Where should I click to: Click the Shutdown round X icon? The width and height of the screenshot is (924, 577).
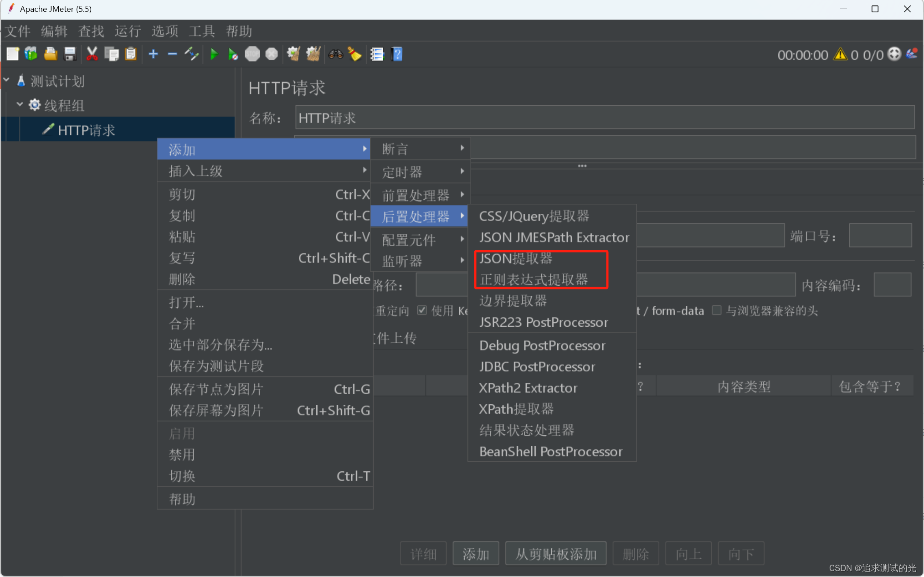click(272, 54)
